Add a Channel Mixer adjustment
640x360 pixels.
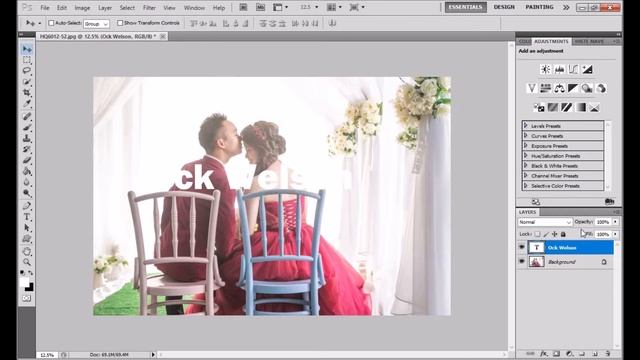[x=601, y=88]
